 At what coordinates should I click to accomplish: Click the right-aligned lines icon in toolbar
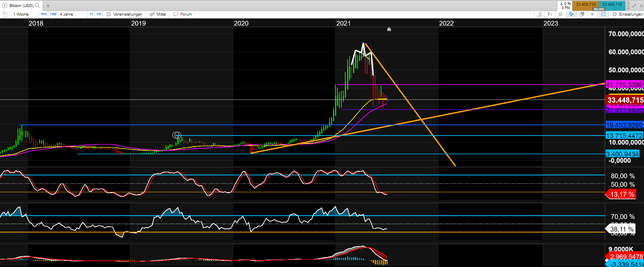(539, 14)
